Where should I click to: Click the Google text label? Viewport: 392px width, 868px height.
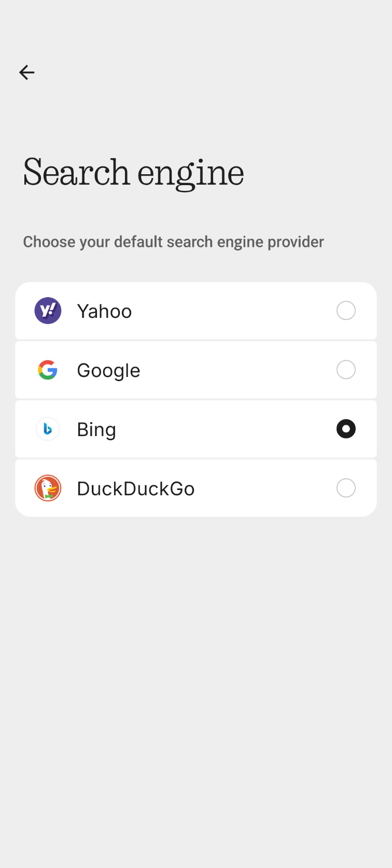coord(108,370)
